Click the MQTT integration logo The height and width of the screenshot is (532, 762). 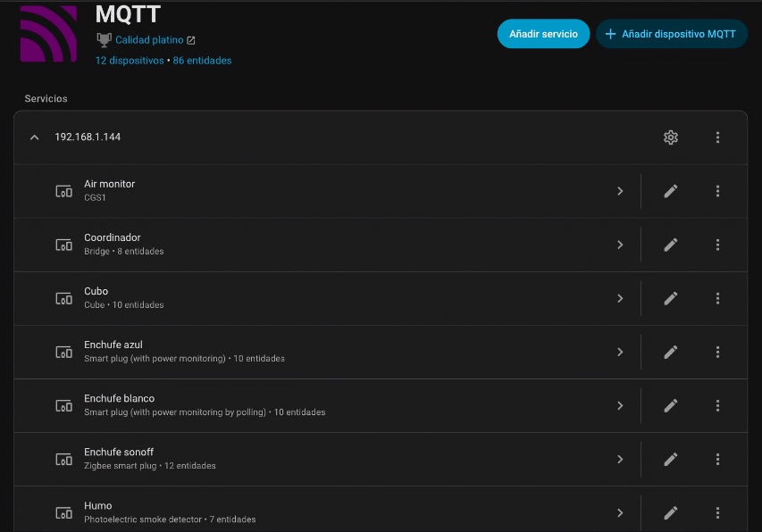click(48, 34)
